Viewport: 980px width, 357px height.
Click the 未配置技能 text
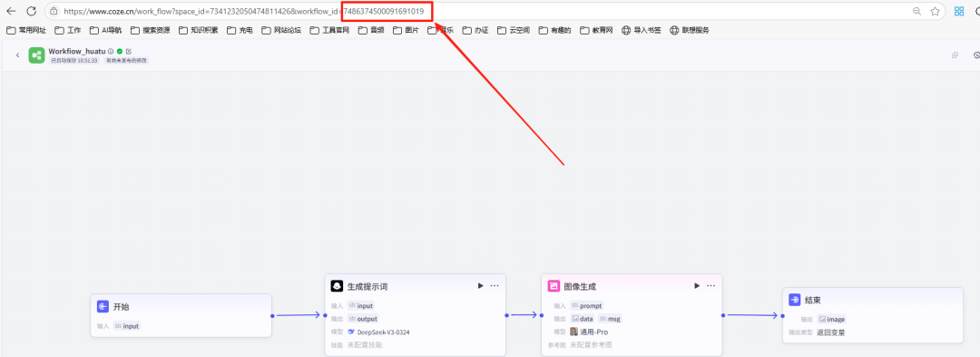(365, 344)
